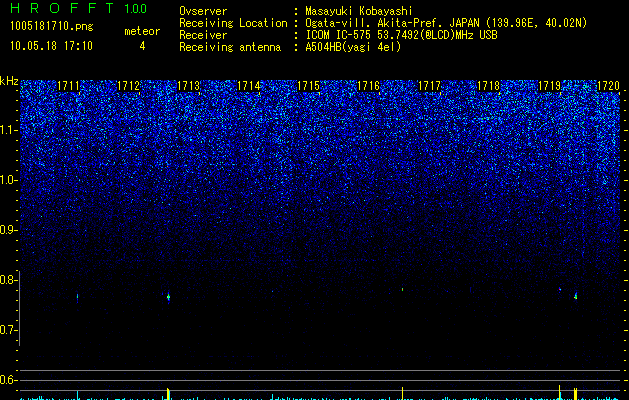Click the faint echo near 1716.5
629x400 pixels.
(x=402, y=289)
